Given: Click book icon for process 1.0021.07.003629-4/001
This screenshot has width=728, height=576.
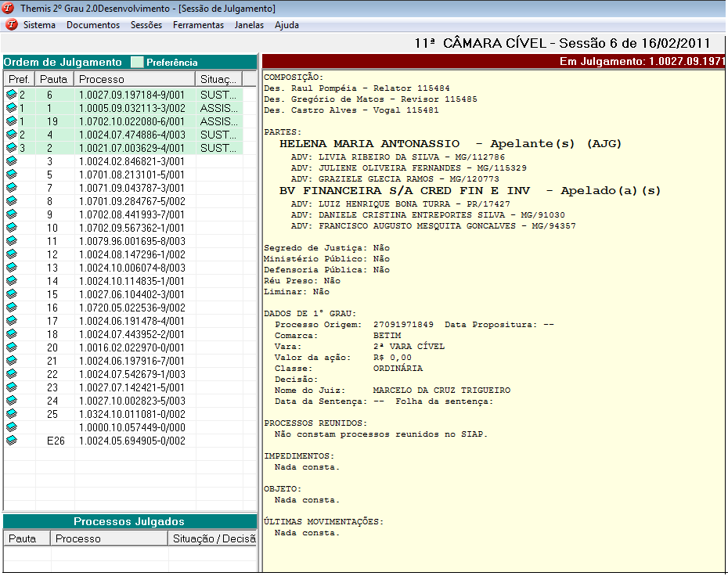Looking at the screenshot, I should tap(12, 148).
